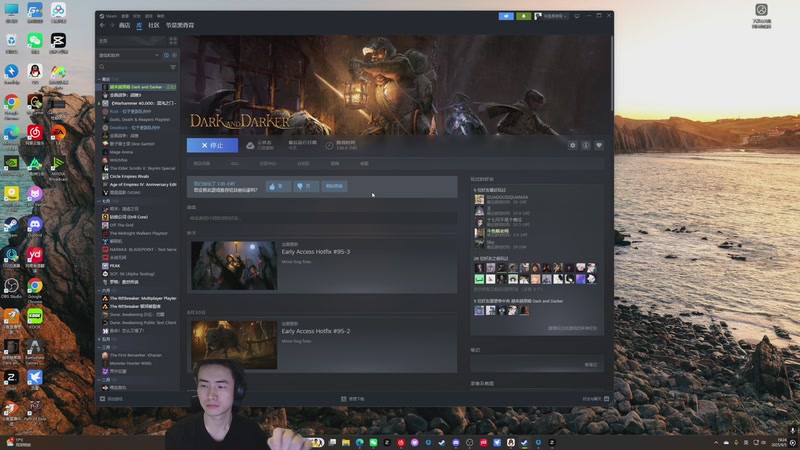Add game to favorites heart icon
Viewport: 800px width, 450px height.
(x=599, y=145)
